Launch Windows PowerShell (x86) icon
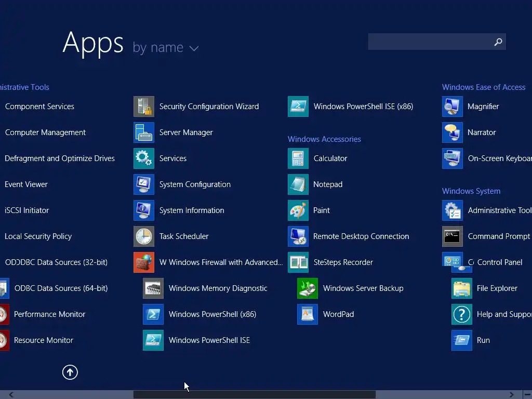The image size is (532, 399). click(153, 314)
